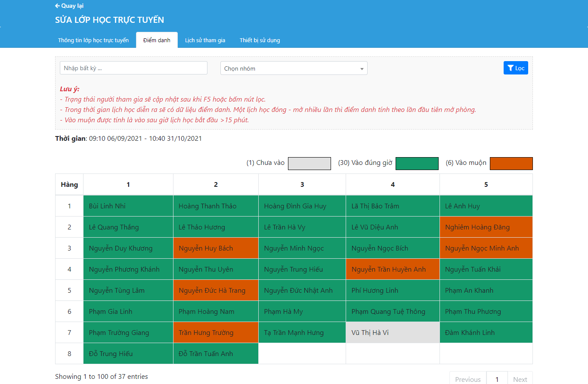Viewport: 588px width, 384px height.
Task: Go back with Quay lại link
Action: [69, 6]
